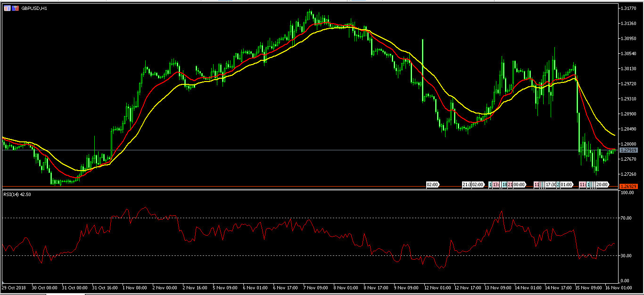This screenshot has width=644, height=295.
Task: Select the 20:00 calendar event flag
Action: pos(603,185)
